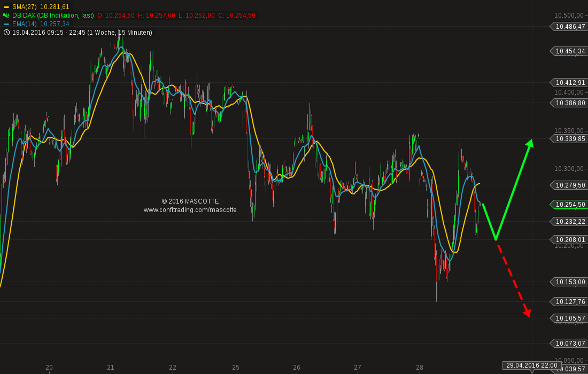Click the yellow SMA(27) legend color marker
This screenshot has height=374, width=588.
coord(6,7)
